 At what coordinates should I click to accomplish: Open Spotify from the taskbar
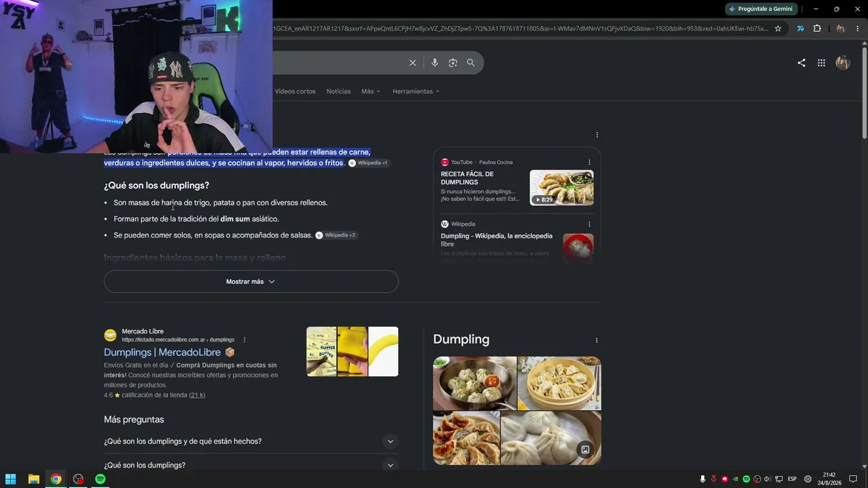click(x=100, y=479)
